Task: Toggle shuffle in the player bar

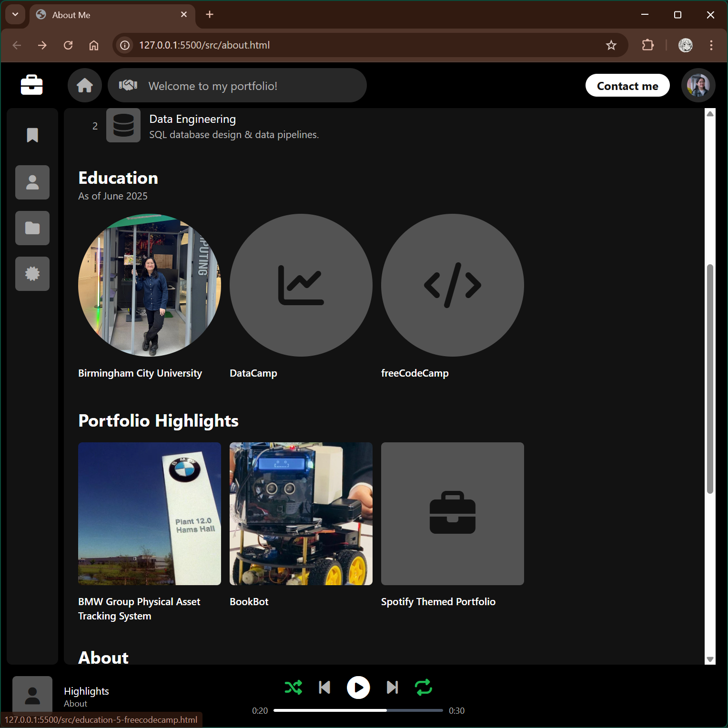Action: [x=293, y=688]
